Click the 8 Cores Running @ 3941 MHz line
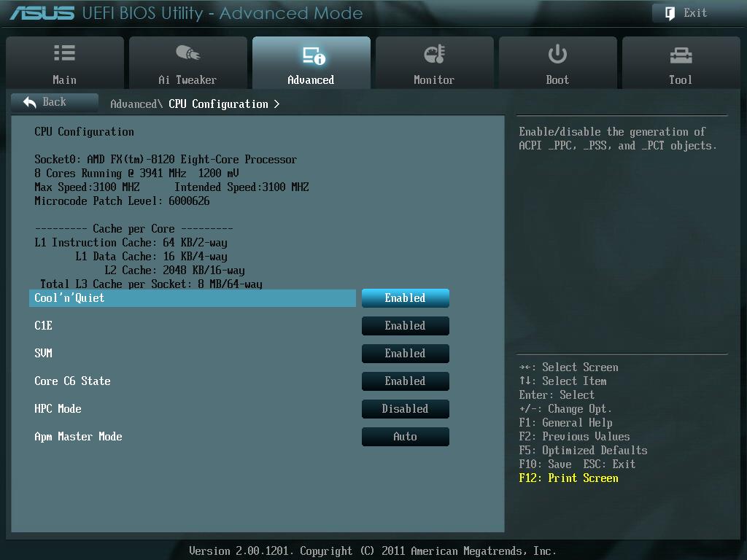Screen dimensions: 747x560 pyautogui.click(x=136, y=174)
